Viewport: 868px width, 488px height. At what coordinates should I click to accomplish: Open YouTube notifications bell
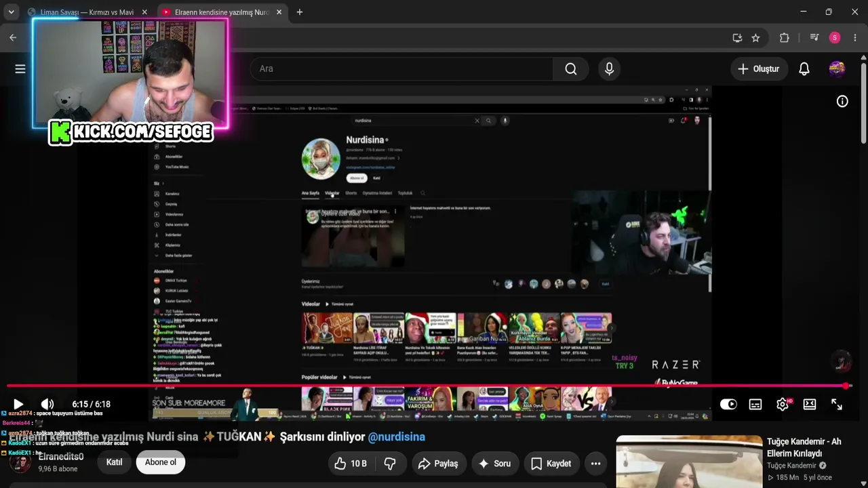click(804, 68)
